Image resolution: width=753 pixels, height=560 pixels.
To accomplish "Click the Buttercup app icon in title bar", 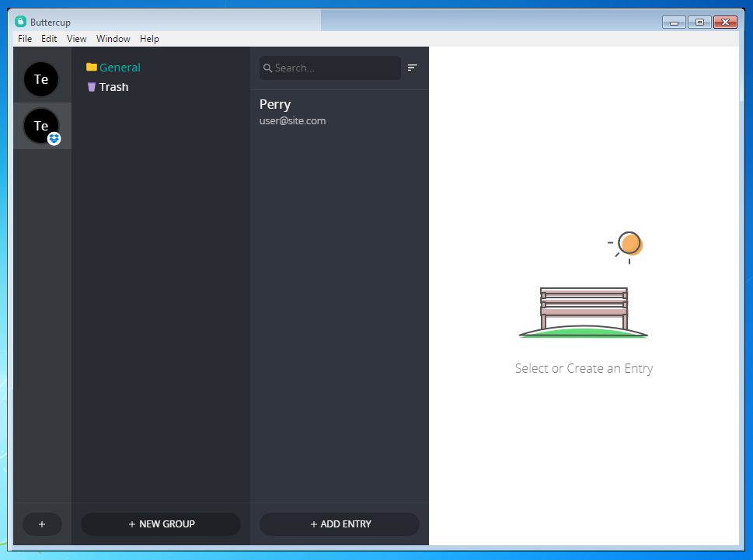I will pyautogui.click(x=20, y=22).
